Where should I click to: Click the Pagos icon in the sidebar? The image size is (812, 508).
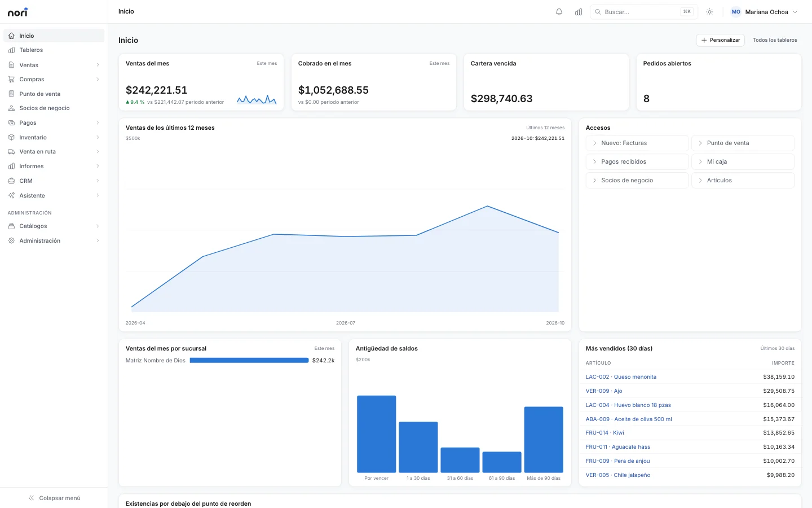[x=11, y=123]
